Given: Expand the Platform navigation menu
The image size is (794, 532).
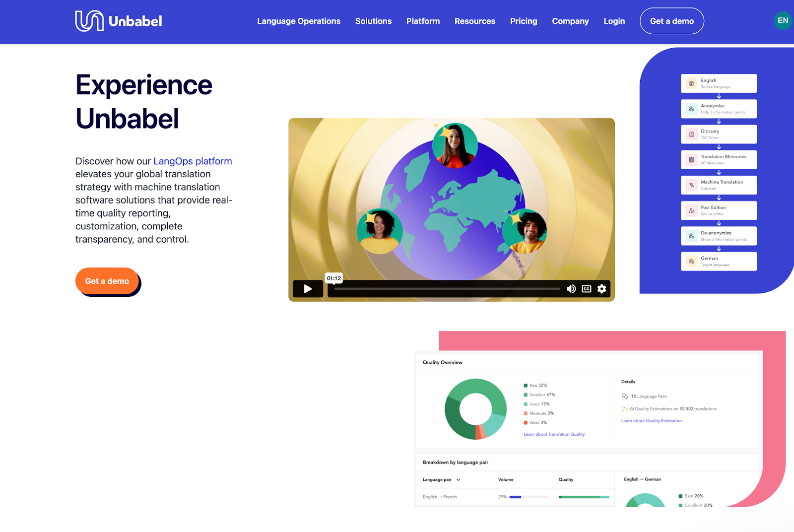Looking at the screenshot, I should click(423, 21).
